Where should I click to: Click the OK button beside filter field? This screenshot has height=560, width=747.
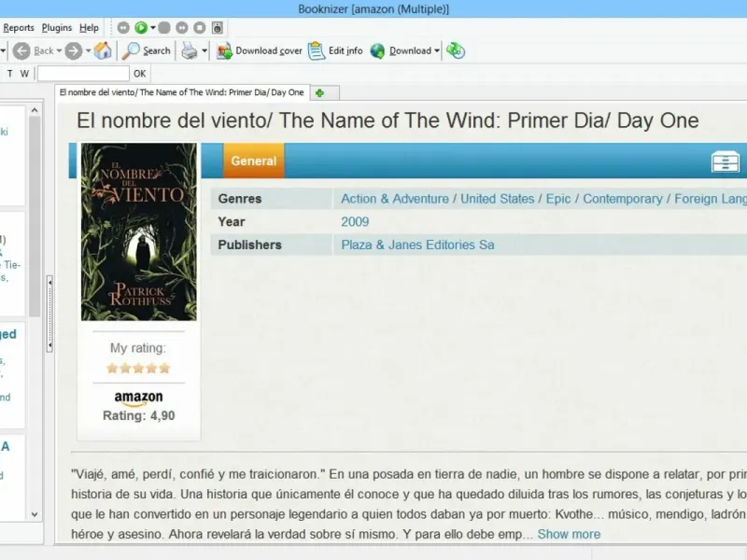(x=139, y=74)
